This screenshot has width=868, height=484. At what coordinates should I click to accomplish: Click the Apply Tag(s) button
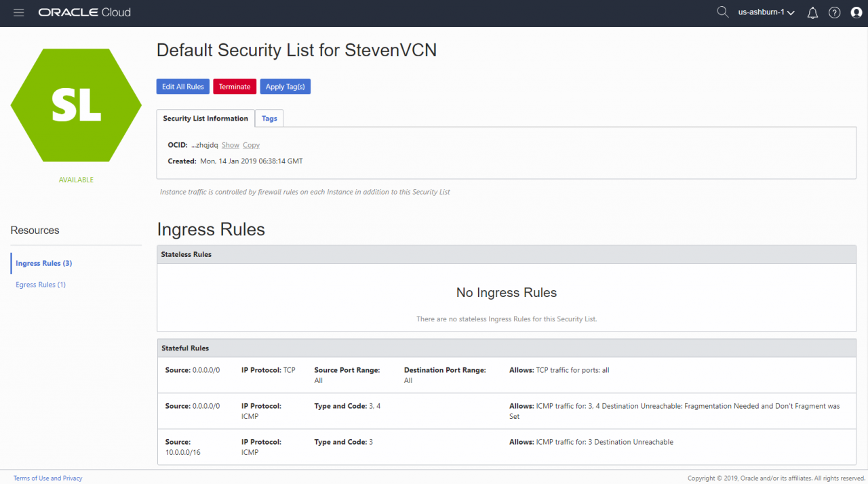point(285,87)
